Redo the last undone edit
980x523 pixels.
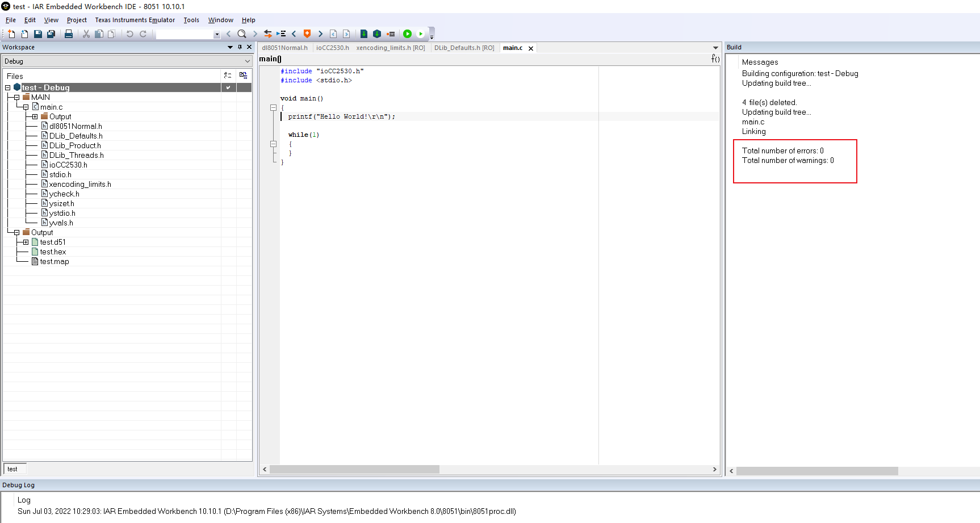(143, 34)
